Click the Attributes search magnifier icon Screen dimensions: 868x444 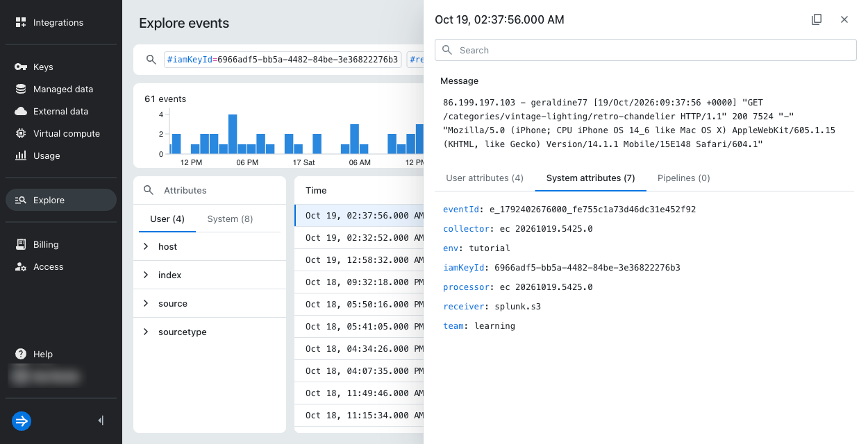point(149,190)
